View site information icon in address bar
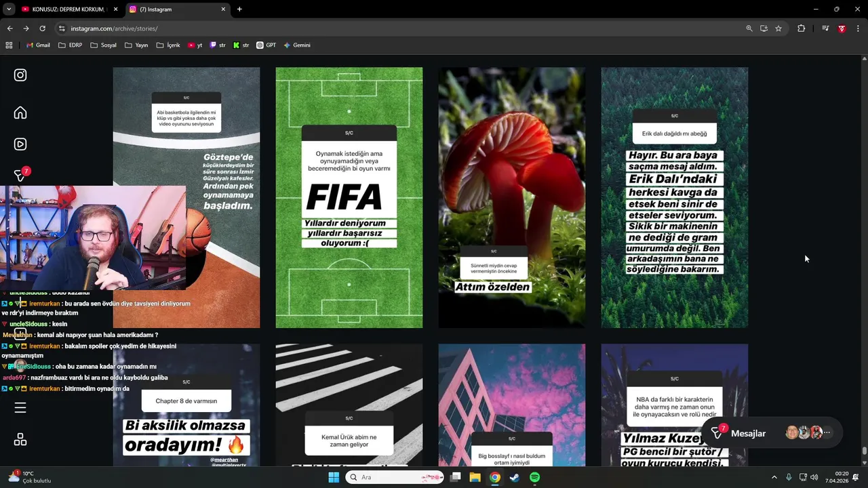This screenshot has width=868, height=488. point(62,28)
